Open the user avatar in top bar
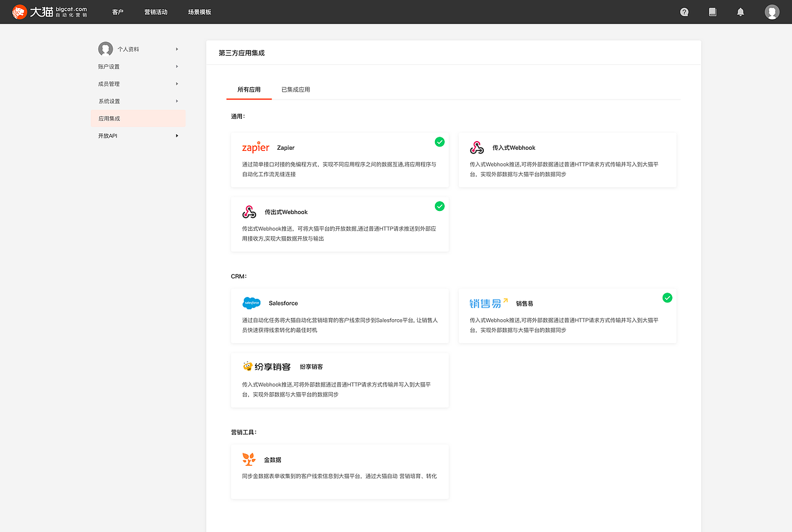This screenshot has height=532, width=792. coord(772,12)
